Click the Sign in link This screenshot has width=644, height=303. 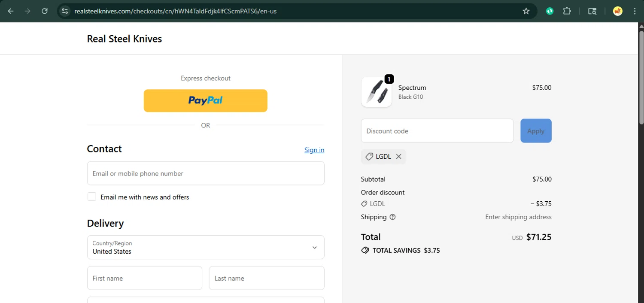[314, 150]
